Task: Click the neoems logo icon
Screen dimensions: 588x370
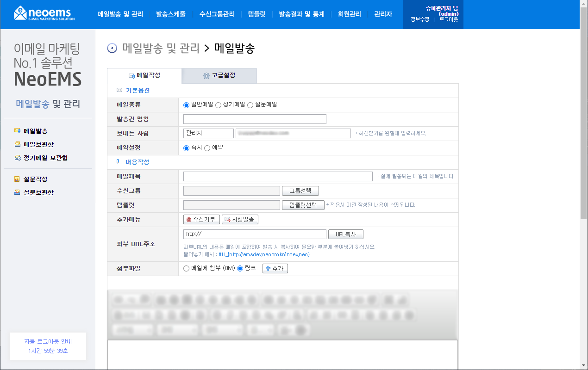Action: click(20, 13)
